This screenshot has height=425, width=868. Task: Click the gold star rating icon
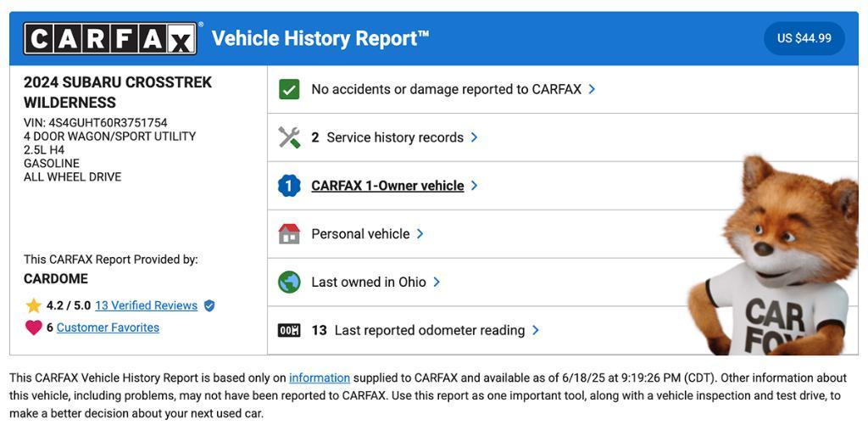(x=34, y=305)
